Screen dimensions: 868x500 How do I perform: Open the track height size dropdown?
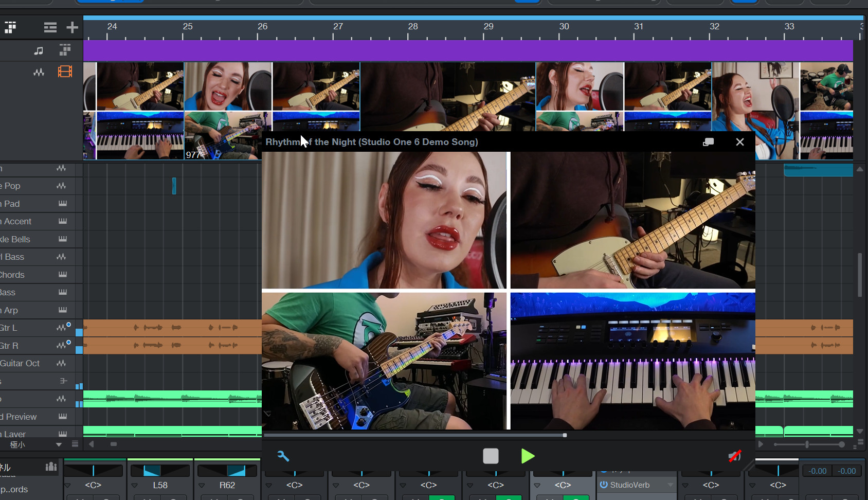(59, 444)
